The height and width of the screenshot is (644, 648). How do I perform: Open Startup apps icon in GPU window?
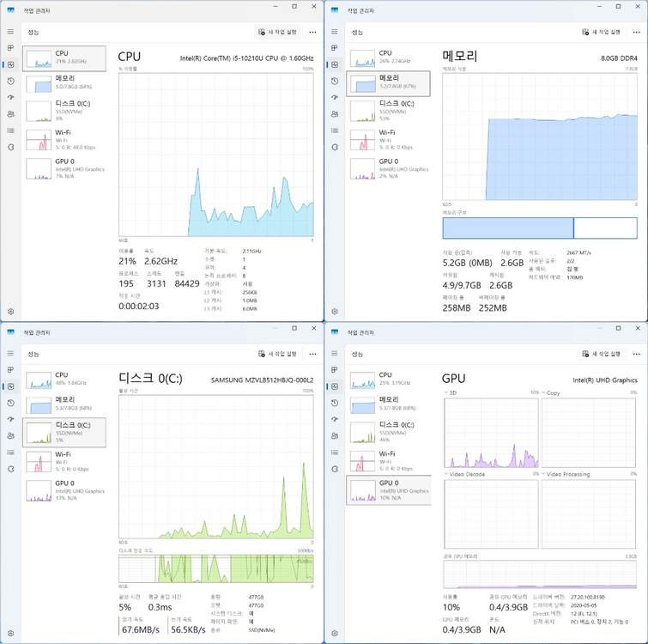pyautogui.click(x=335, y=420)
